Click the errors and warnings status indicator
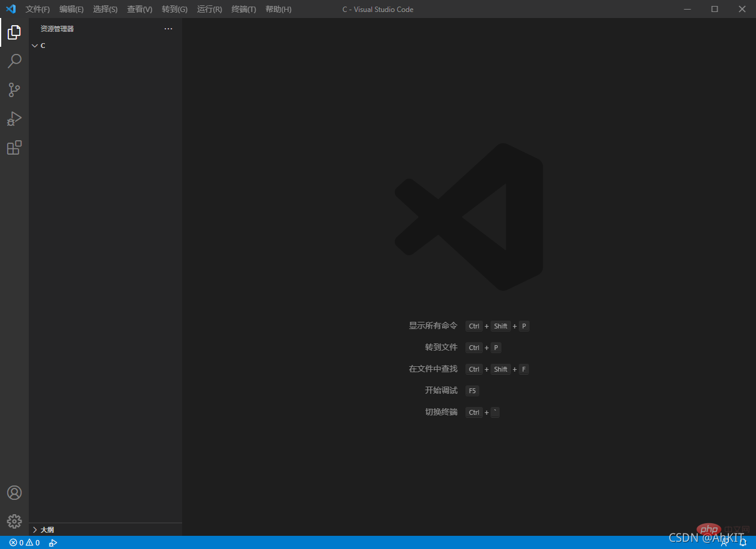This screenshot has height=549, width=756. [x=25, y=543]
